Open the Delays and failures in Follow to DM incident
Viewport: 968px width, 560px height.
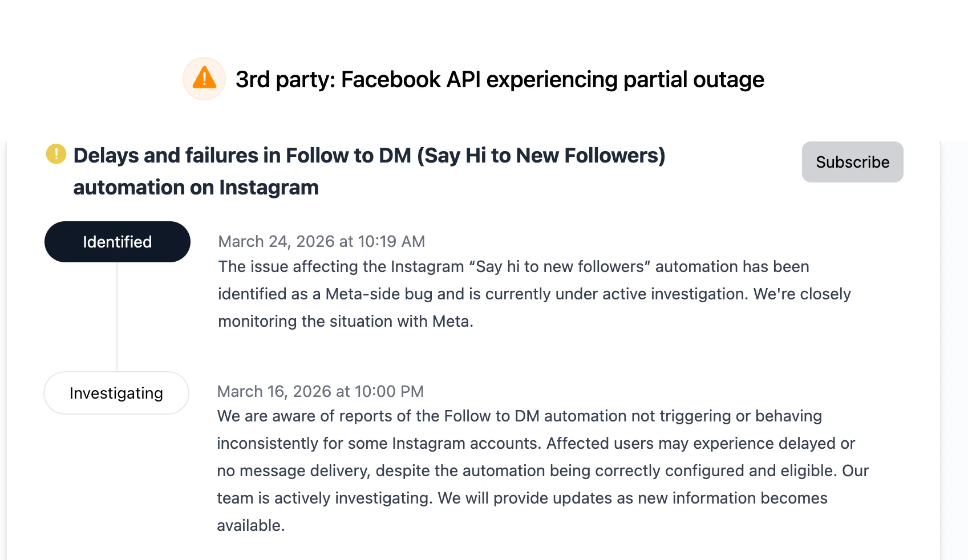point(369,156)
